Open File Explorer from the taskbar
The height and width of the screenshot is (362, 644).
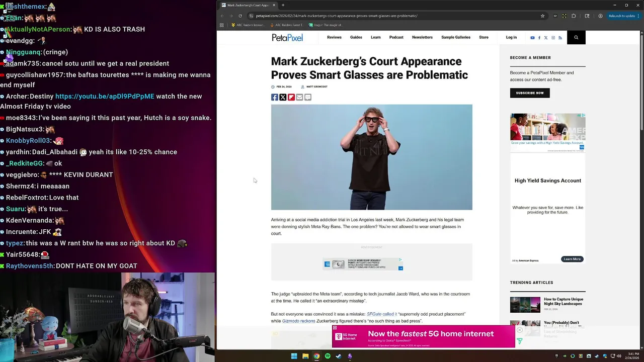[x=305, y=356]
